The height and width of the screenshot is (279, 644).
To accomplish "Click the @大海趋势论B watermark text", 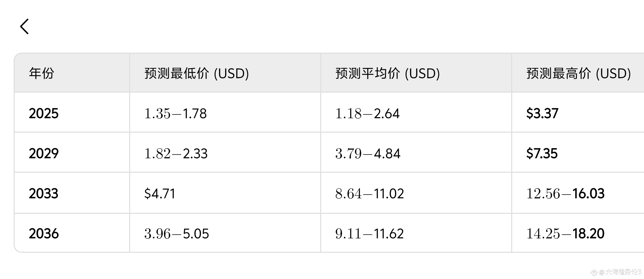I will click(x=620, y=272).
